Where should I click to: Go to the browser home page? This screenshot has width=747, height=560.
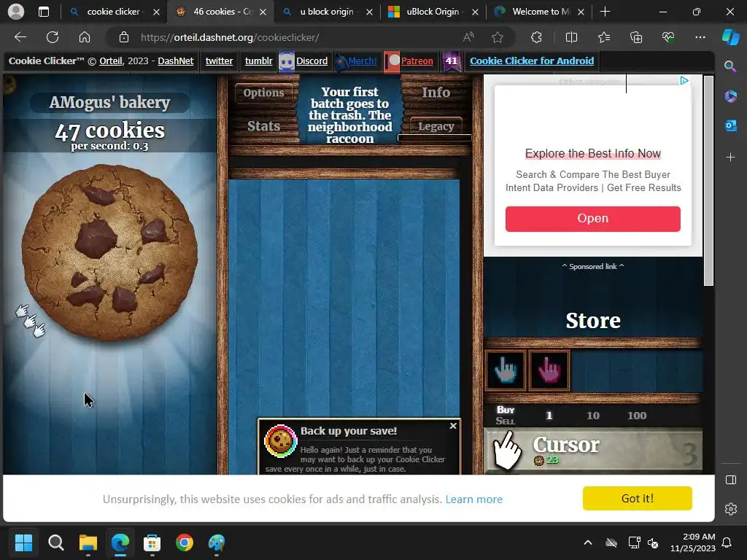[85, 37]
